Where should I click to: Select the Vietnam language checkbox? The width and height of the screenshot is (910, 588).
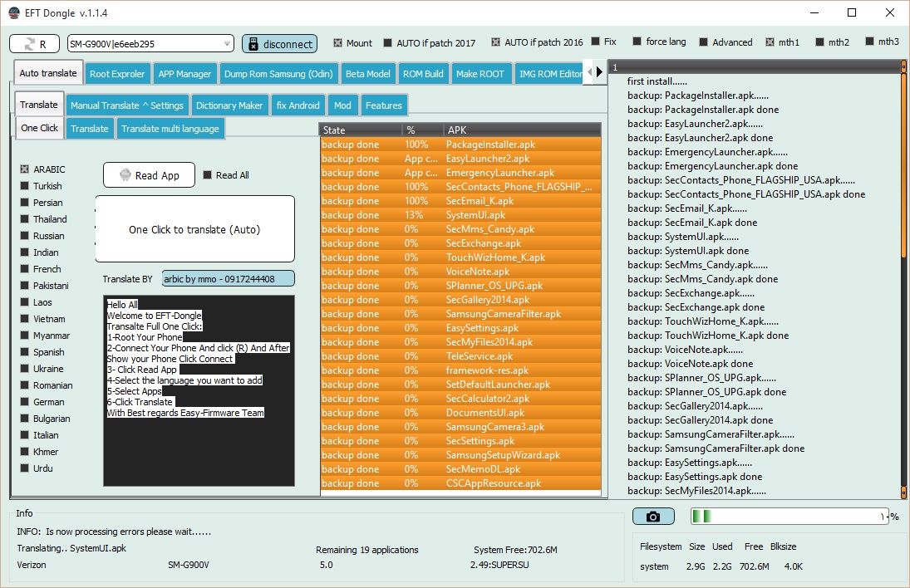point(24,319)
